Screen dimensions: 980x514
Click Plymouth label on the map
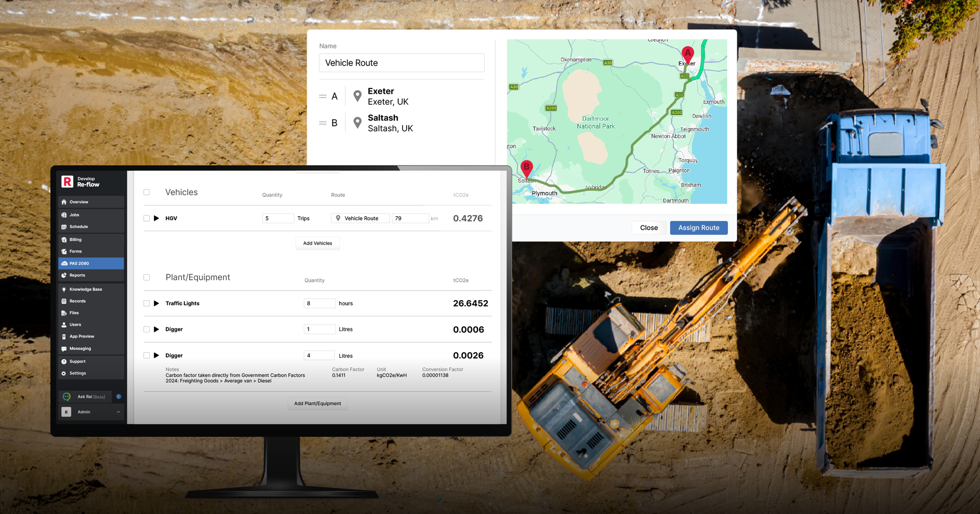coord(545,193)
